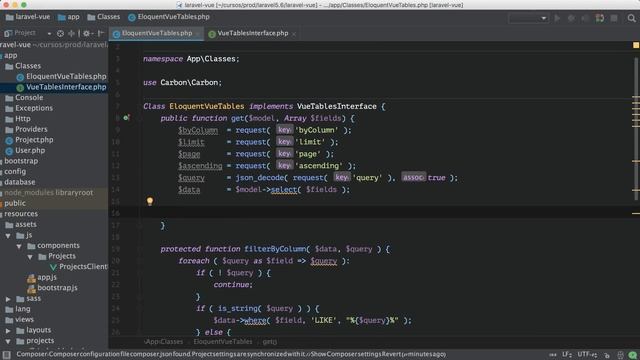The image size is (640, 360).
Task: Select bootstrap.js in project tree
Action: click(52, 288)
